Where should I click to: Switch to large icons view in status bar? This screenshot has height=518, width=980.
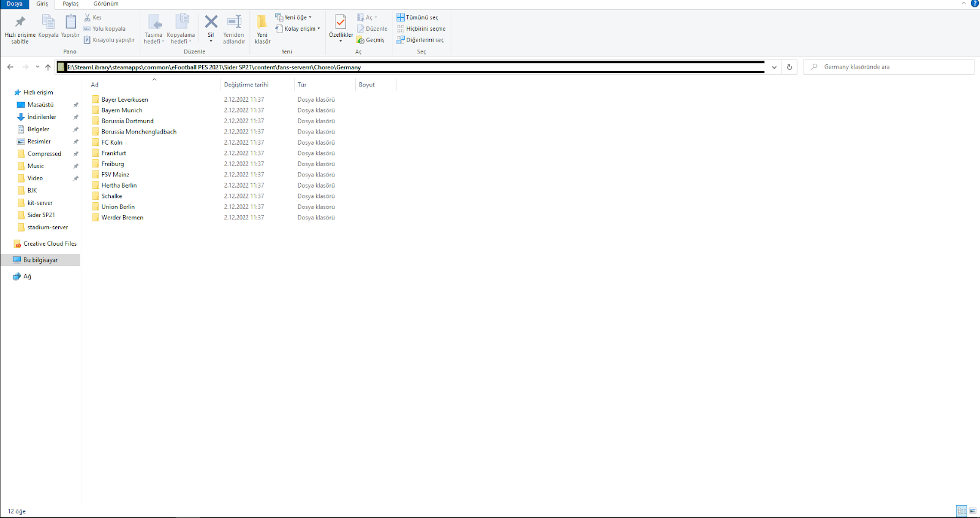pos(973,511)
